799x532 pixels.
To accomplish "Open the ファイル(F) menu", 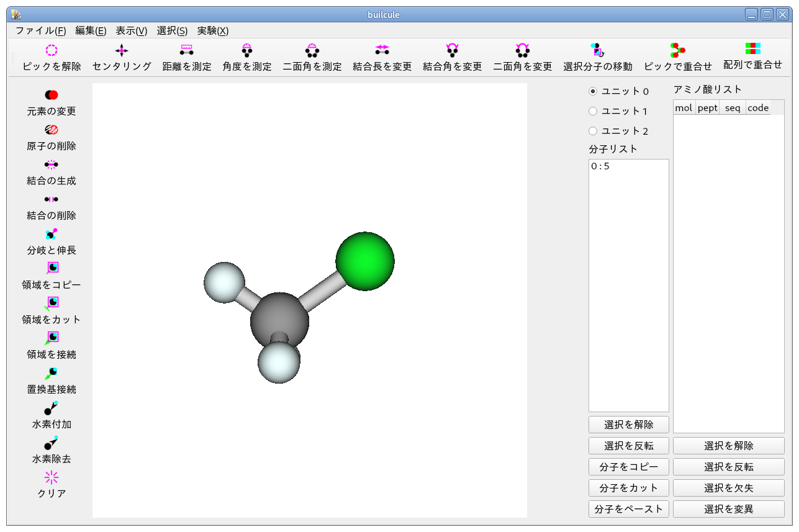I will pyautogui.click(x=40, y=30).
